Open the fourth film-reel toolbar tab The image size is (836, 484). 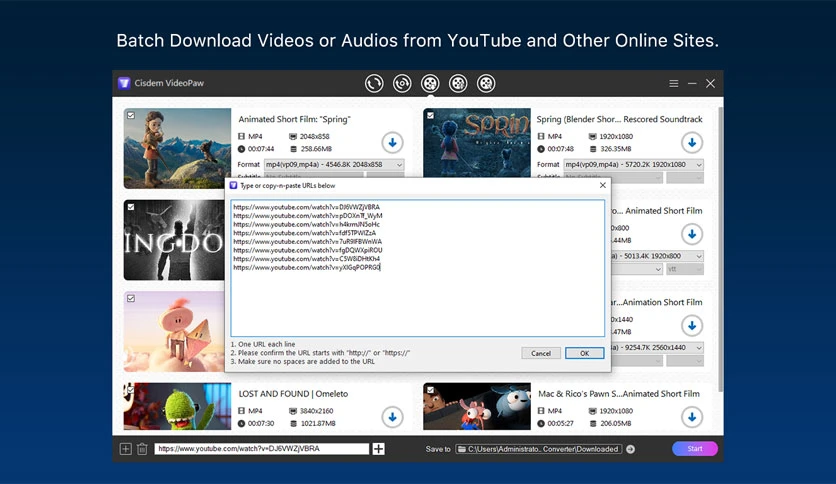[458, 84]
